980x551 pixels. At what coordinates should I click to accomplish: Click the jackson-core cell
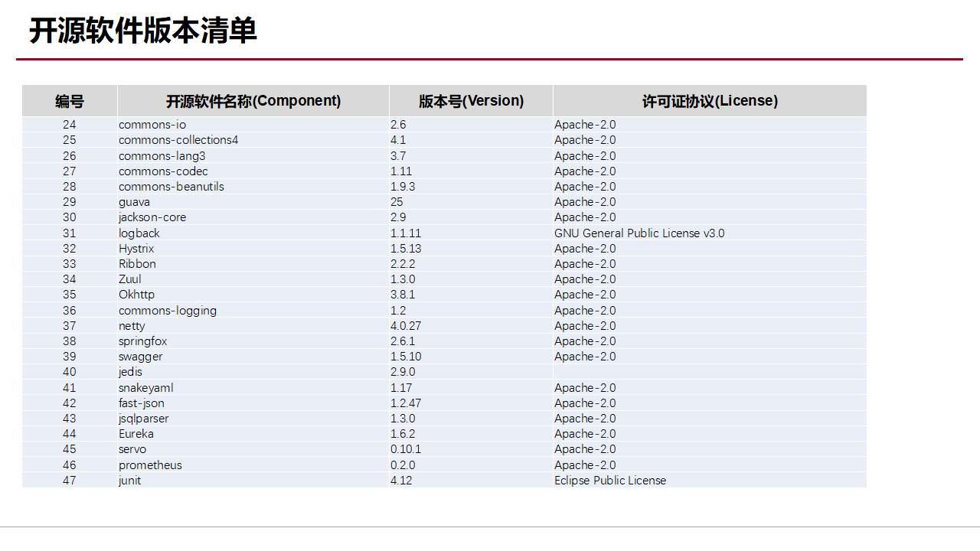coord(253,217)
